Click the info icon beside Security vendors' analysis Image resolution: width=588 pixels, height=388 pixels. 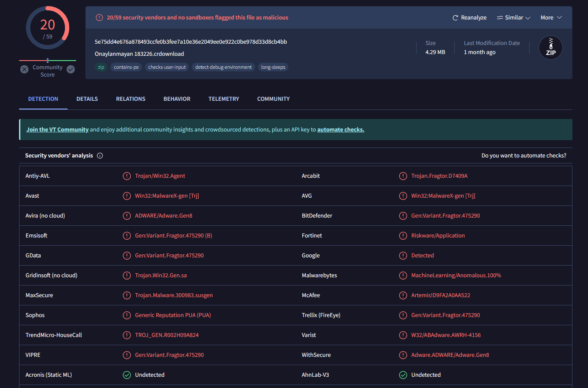click(100, 156)
